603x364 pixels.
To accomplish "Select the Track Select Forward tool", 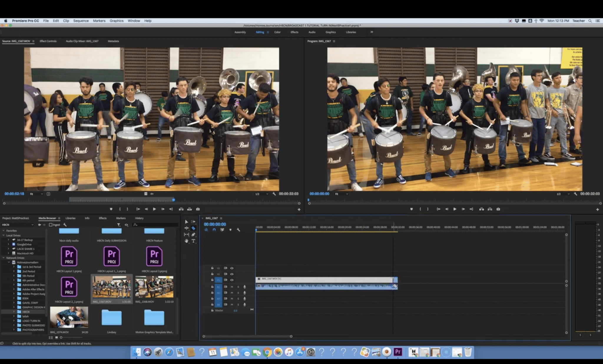I will click(x=193, y=222).
